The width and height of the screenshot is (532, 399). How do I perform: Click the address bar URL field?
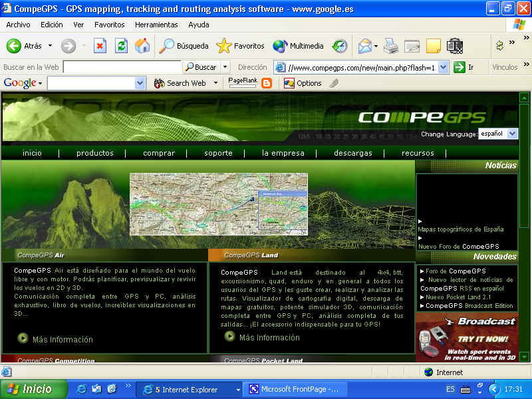tap(361, 67)
